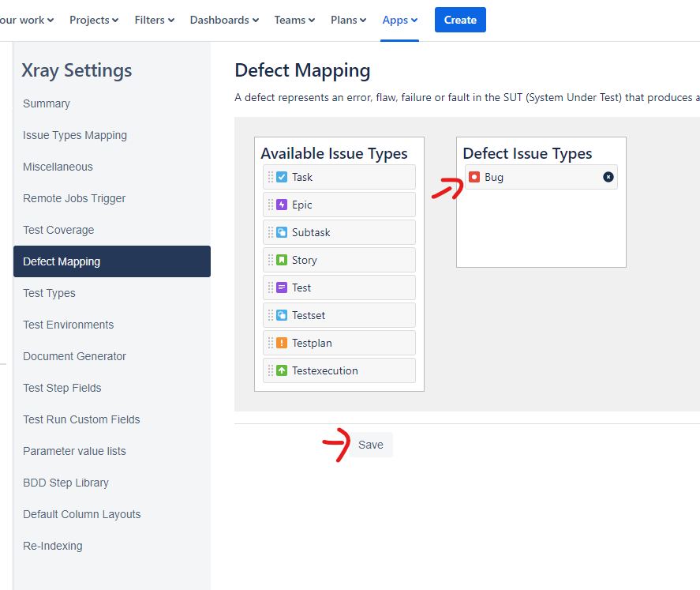
Task: Open the Summary settings page
Action: pos(47,103)
